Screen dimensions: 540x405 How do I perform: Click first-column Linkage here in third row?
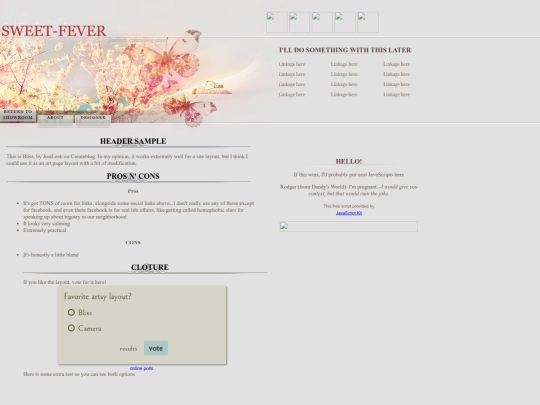292,84
